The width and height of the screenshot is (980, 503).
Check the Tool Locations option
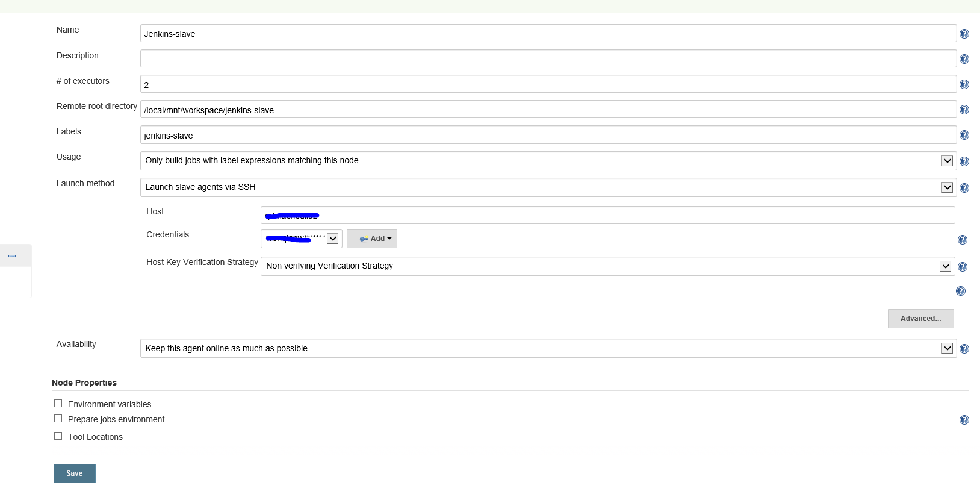click(58, 436)
